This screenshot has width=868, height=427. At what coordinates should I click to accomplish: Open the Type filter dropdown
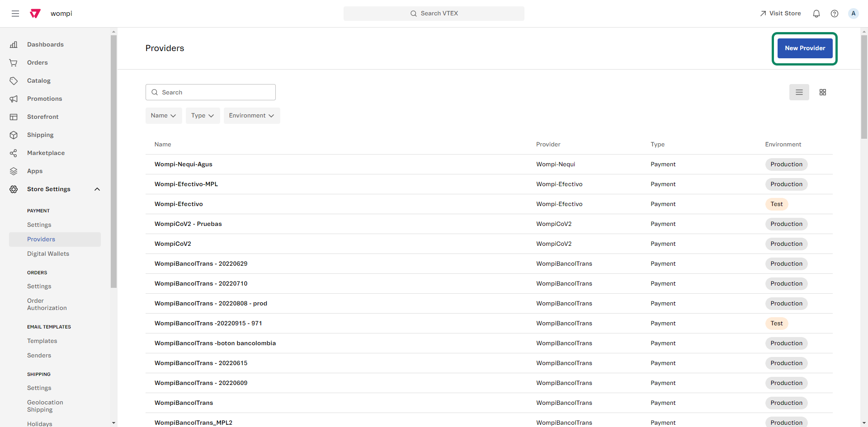(x=203, y=116)
